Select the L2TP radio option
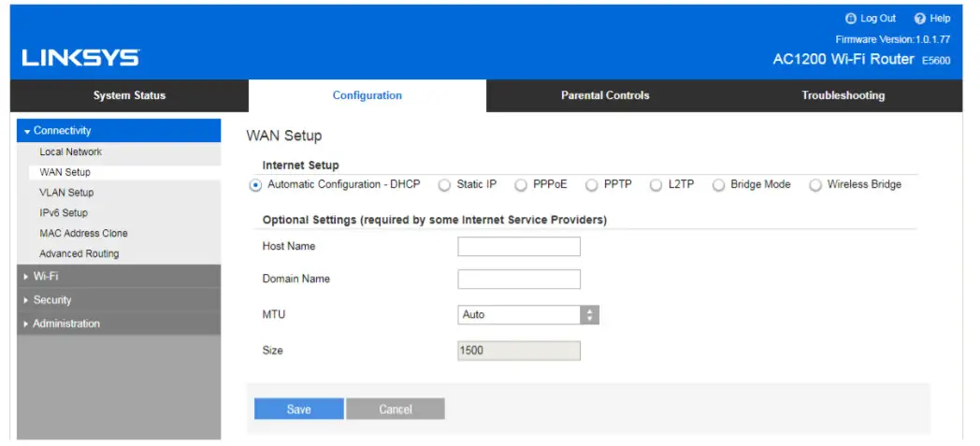 (x=656, y=185)
